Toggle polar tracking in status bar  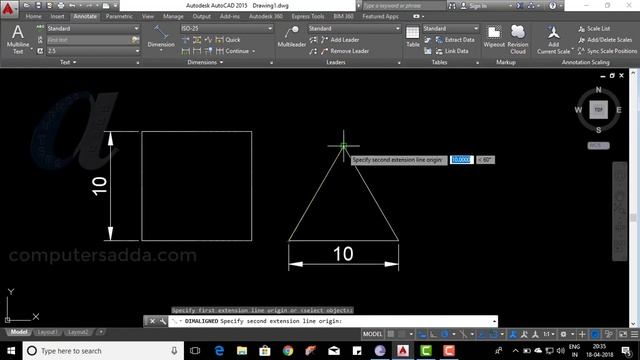pos(444,334)
